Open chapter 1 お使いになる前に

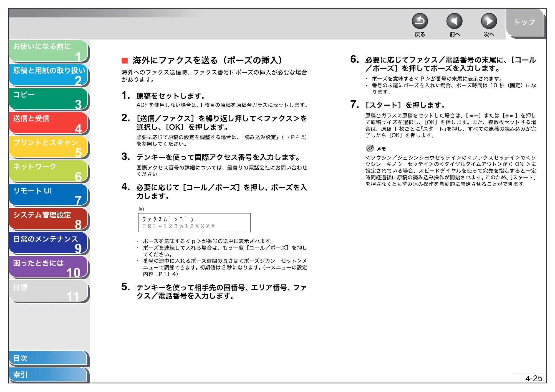(49, 51)
